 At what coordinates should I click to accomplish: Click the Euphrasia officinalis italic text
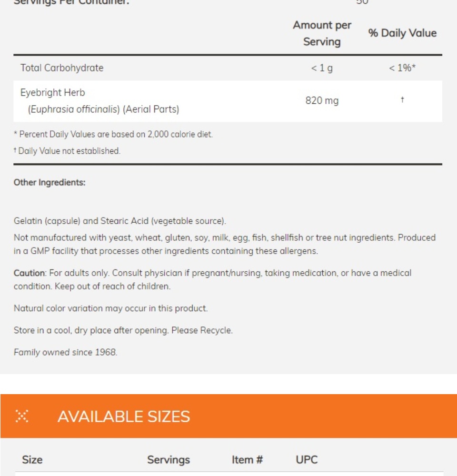[74, 109]
